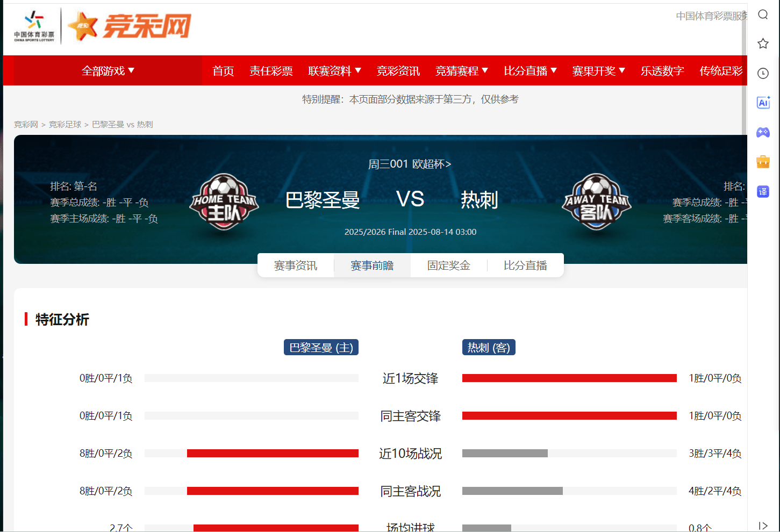Viewport: 780px width, 532px height.
Task: Click the home team badge
Action: [x=224, y=202]
